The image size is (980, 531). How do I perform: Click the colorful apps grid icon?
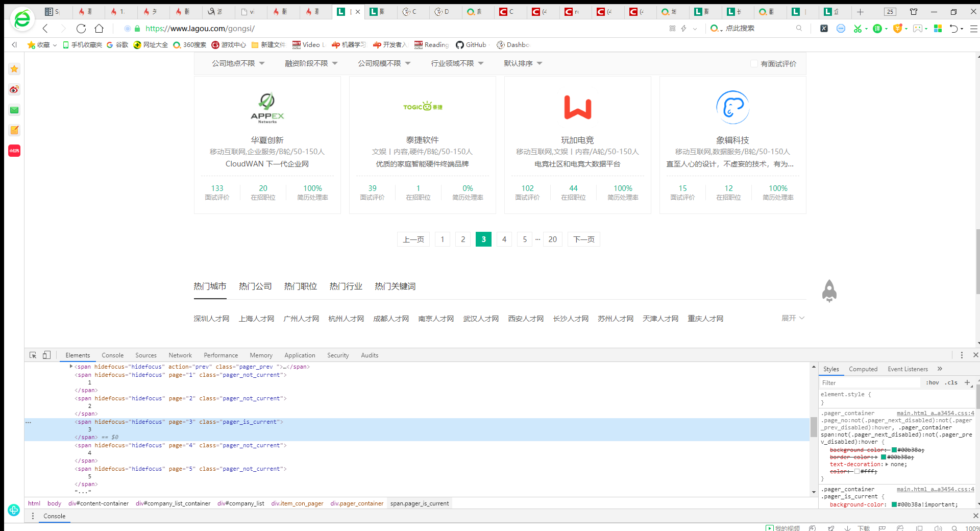[x=938, y=29]
